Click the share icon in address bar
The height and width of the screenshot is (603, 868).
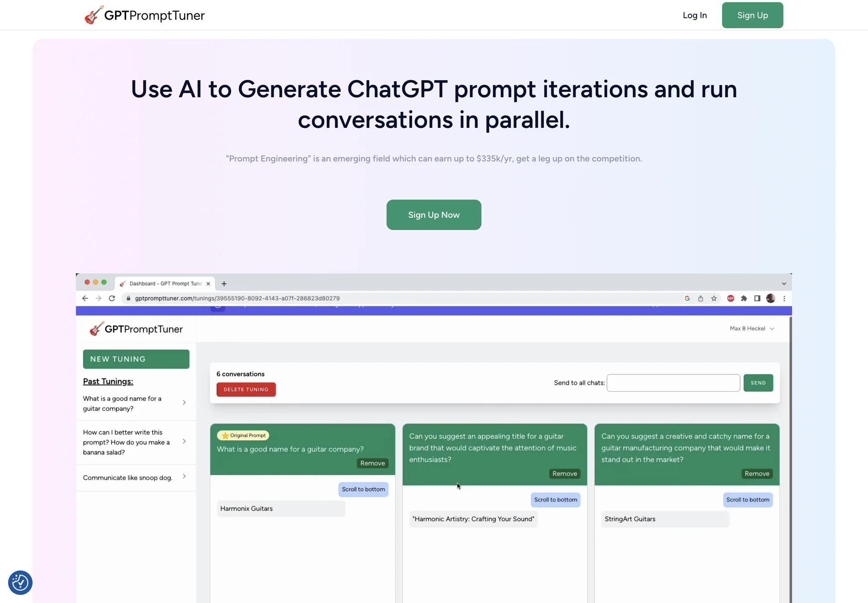point(700,298)
